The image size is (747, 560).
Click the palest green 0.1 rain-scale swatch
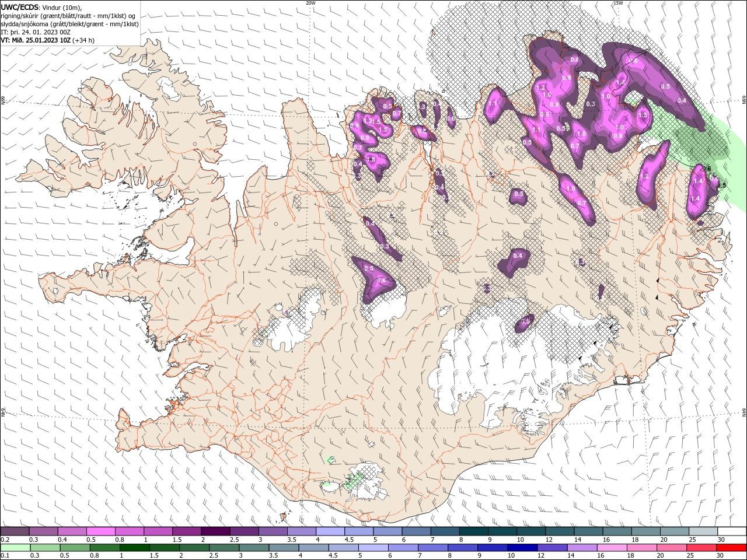(x=16, y=548)
